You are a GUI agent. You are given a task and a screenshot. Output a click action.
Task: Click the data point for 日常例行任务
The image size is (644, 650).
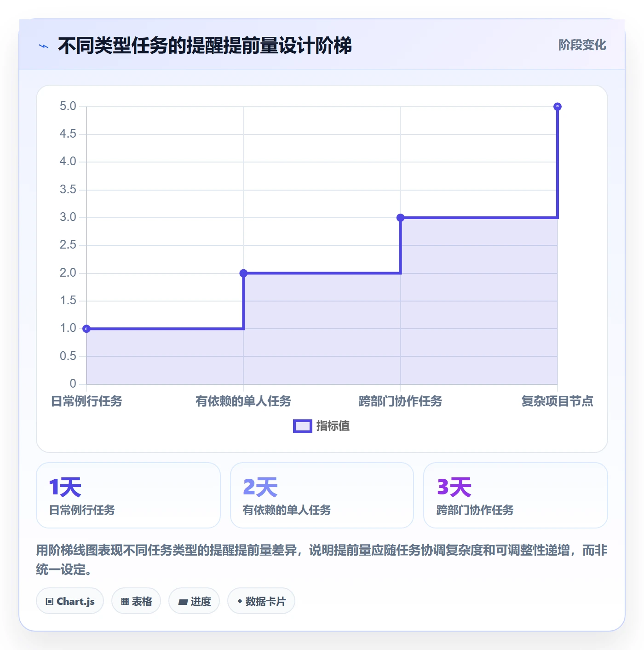click(x=86, y=329)
